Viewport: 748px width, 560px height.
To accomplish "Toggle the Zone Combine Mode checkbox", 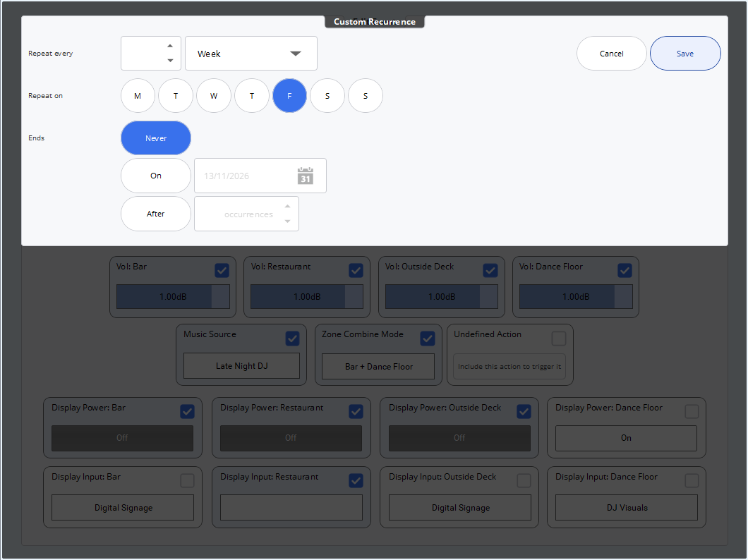I will pyautogui.click(x=428, y=339).
